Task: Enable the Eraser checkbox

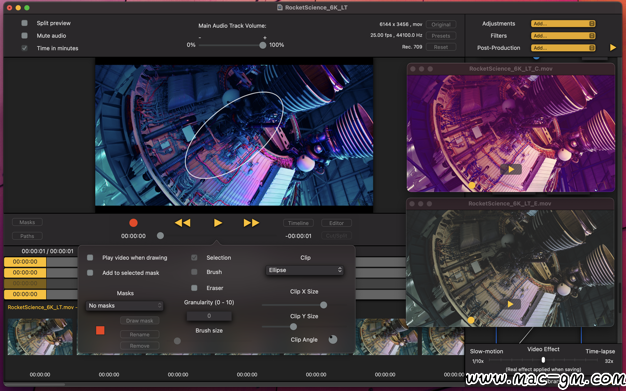Action: point(194,288)
